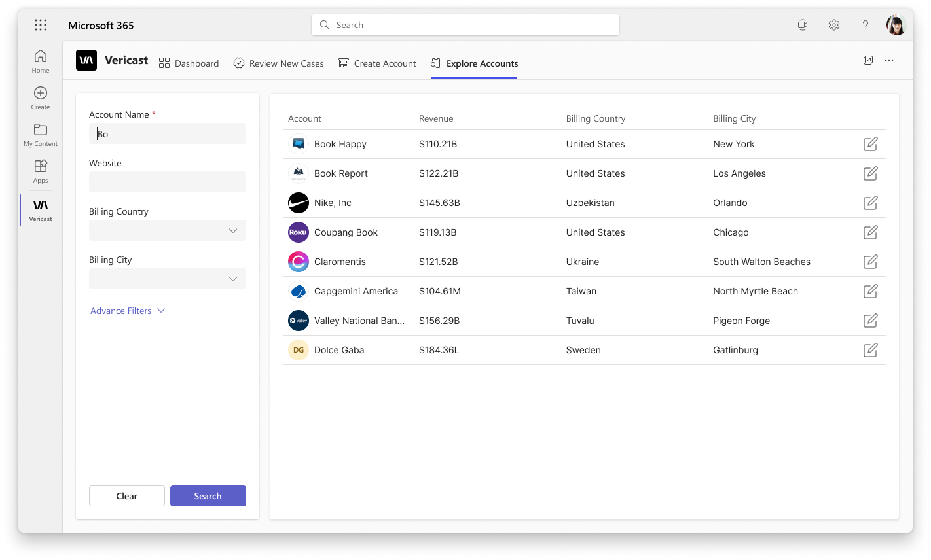Open the meet now camera icon
The width and height of the screenshot is (931, 560).
(x=803, y=25)
